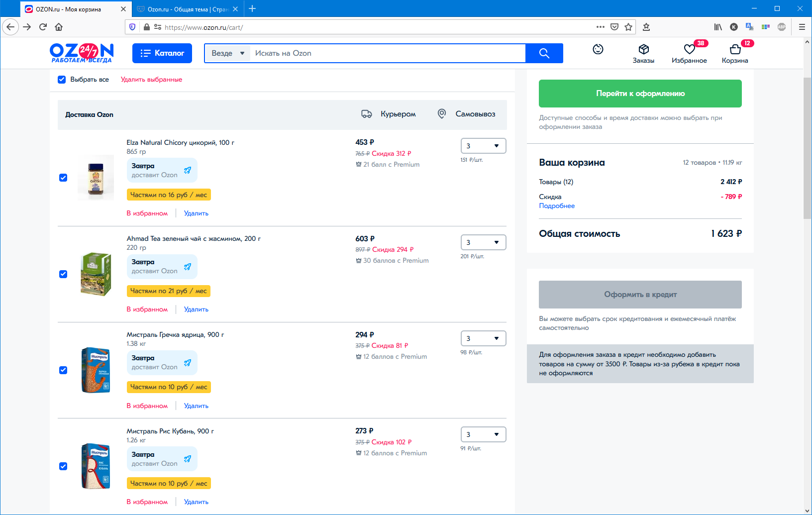812x515 pixels.
Task: Click Перейти к оформлению button
Action: click(x=640, y=94)
